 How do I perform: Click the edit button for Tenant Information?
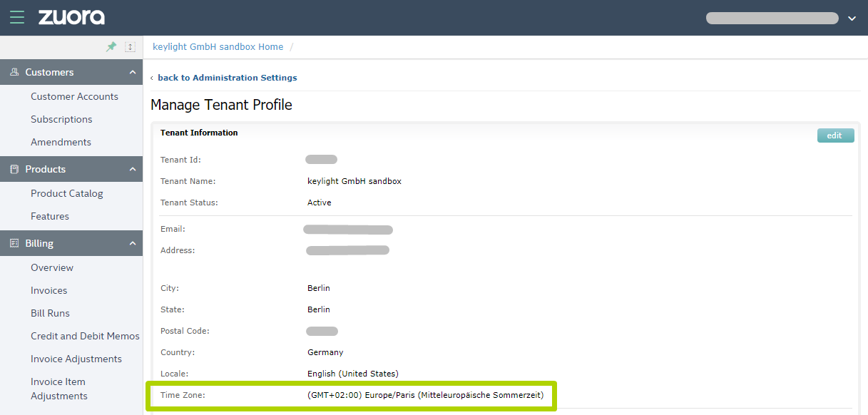point(835,135)
